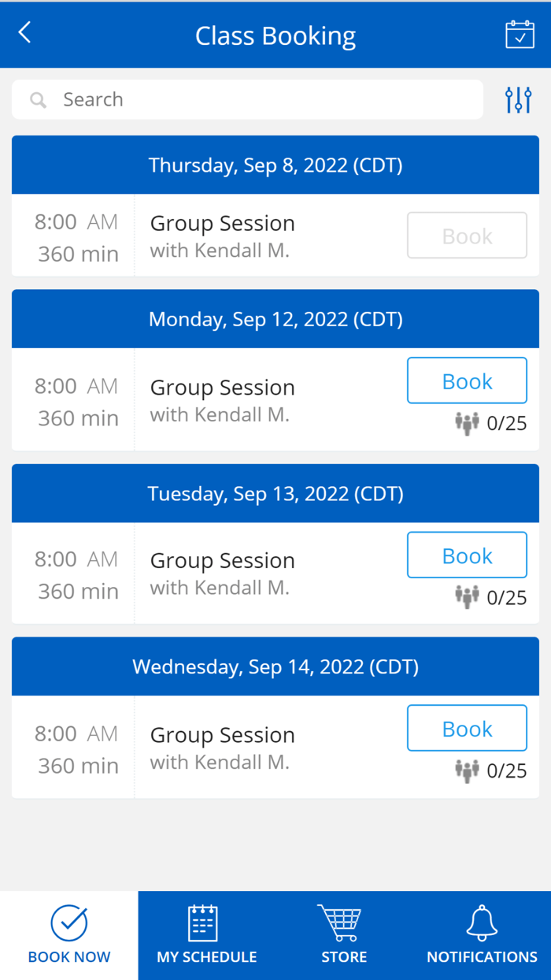Book the Wednesday, Sep 14 Group Session
This screenshot has height=980, width=551.
click(x=467, y=729)
